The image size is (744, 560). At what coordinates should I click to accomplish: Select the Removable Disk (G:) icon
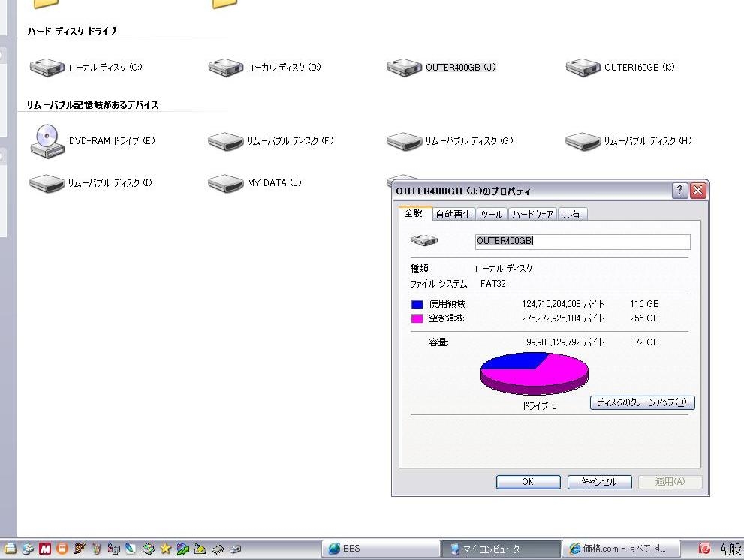(404, 141)
